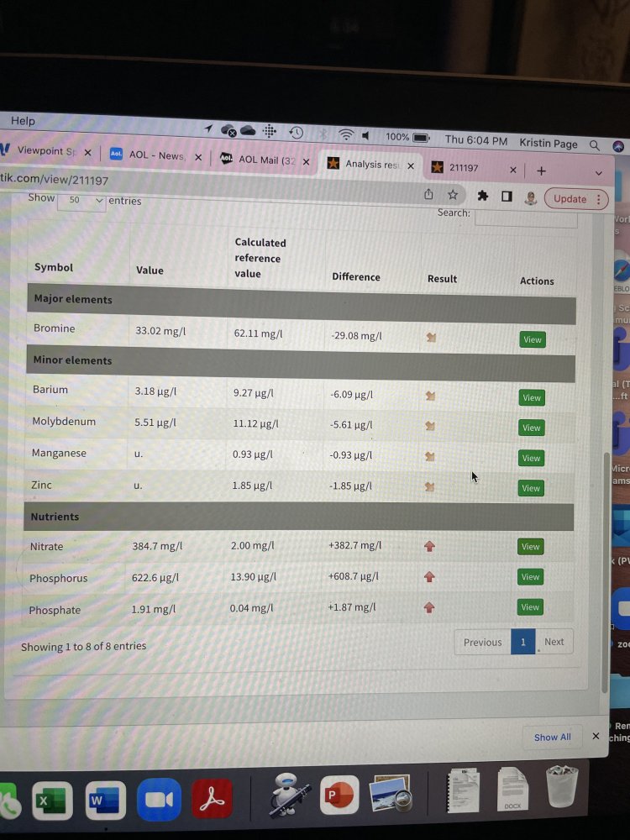Open the browser extensions puzzle icon
Image resolution: width=630 pixels, height=840 pixels.
tap(482, 196)
